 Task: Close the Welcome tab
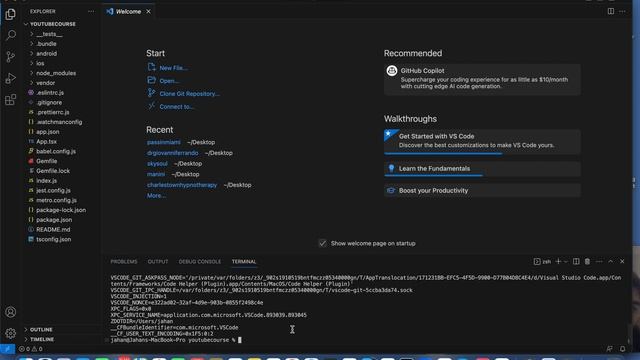click(149, 11)
